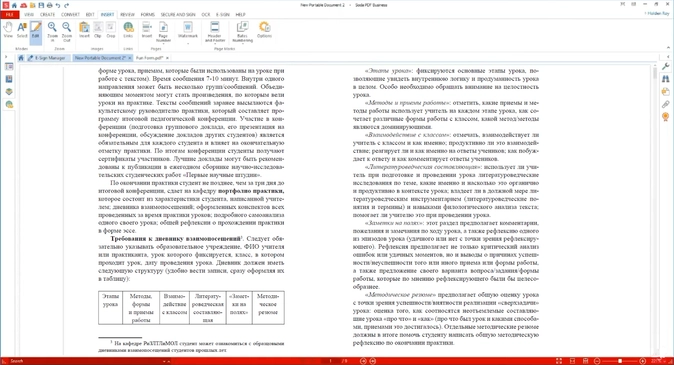Image resolution: width=674 pixels, height=365 pixels.
Task: Click the Zoom Out magnifier icon
Action: click(67, 31)
